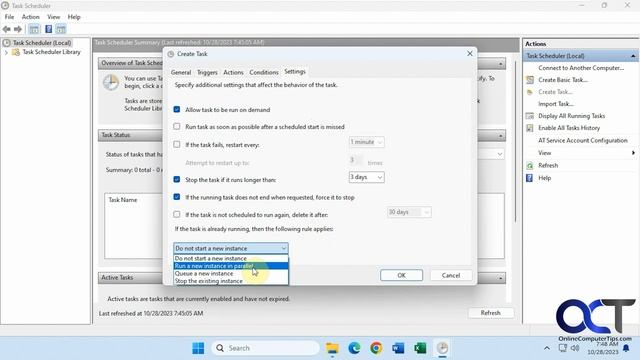Click the Help icon in Actions pane
Screen dimensions: 640x360
click(530, 178)
